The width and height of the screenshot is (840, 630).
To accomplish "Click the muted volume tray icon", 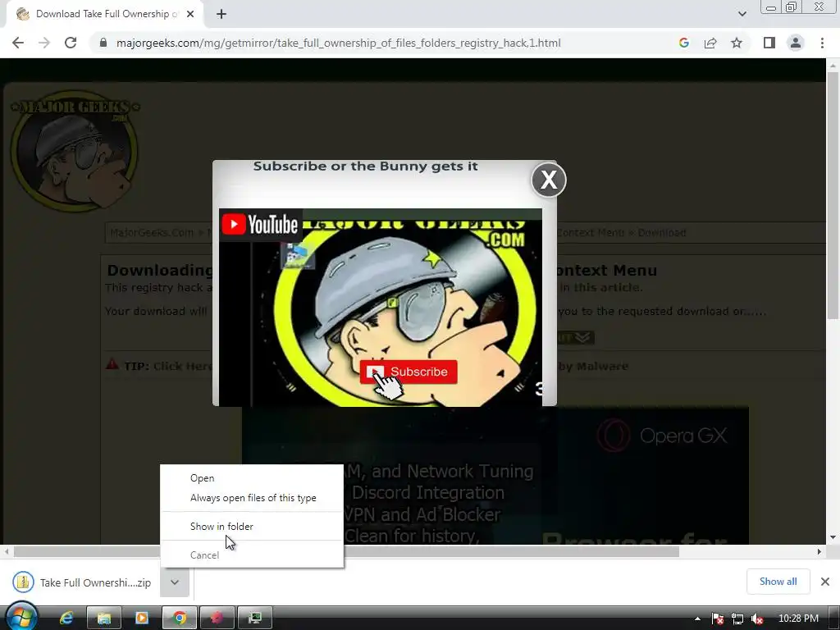I will [757, 619].
